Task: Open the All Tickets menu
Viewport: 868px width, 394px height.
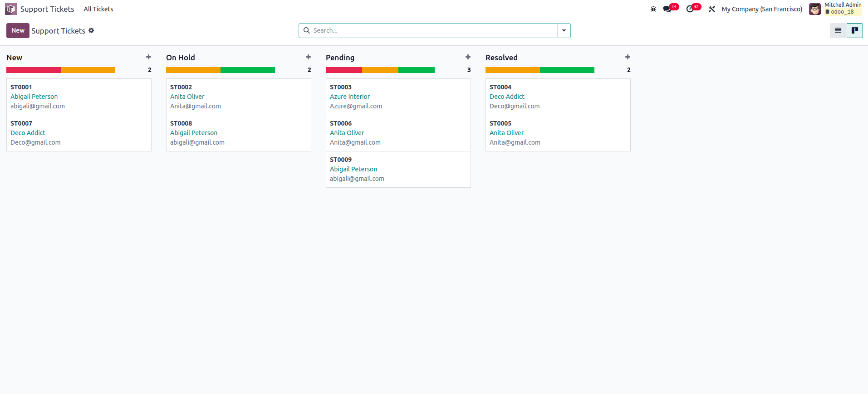Action: tap(98, 9)
